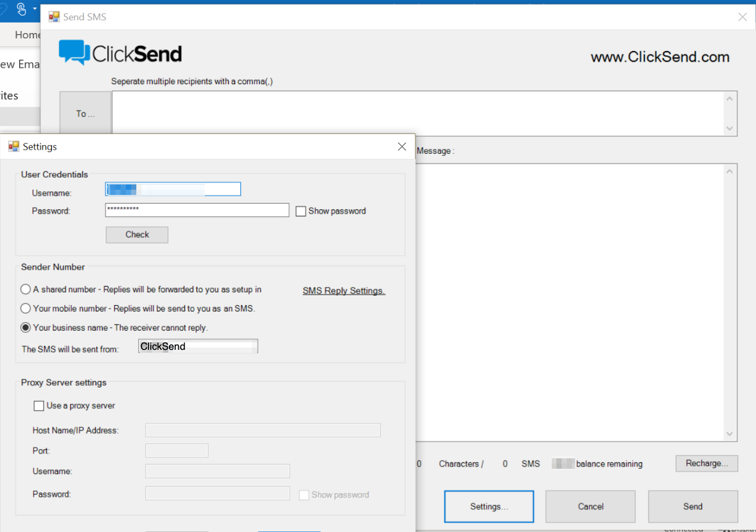Open the Home tab in Outlook
Screen dimensions: 756x532
(x=28, y=35)
